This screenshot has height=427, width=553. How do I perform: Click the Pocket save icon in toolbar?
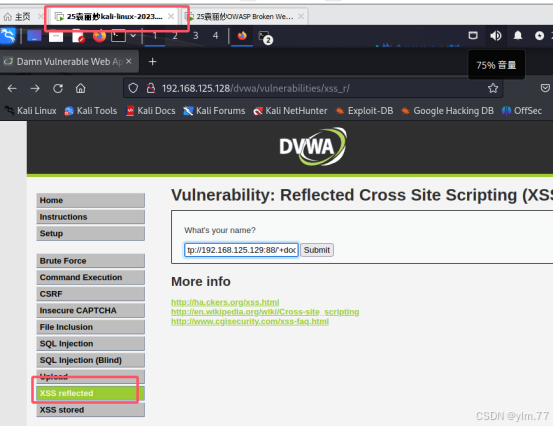(545, 88)
